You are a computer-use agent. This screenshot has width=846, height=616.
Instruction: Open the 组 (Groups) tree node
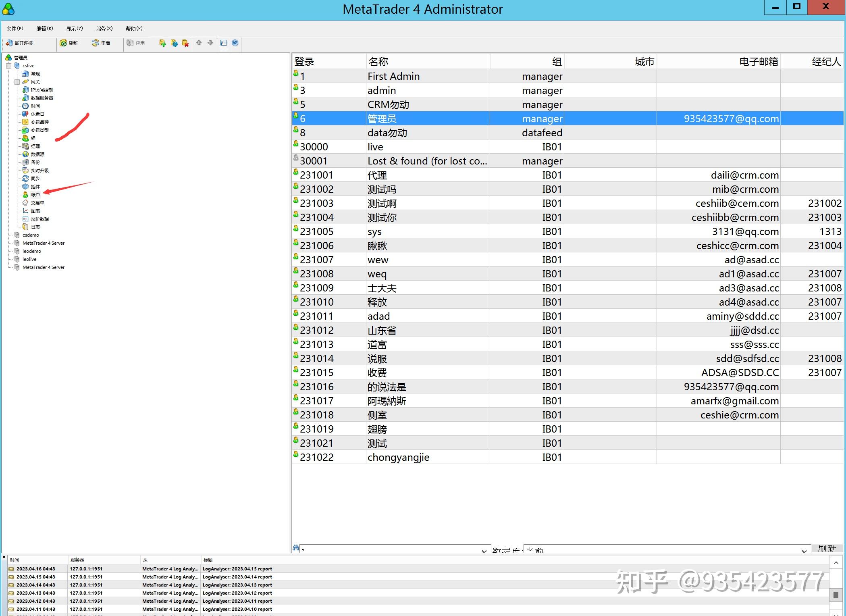(x=33, y=138)
